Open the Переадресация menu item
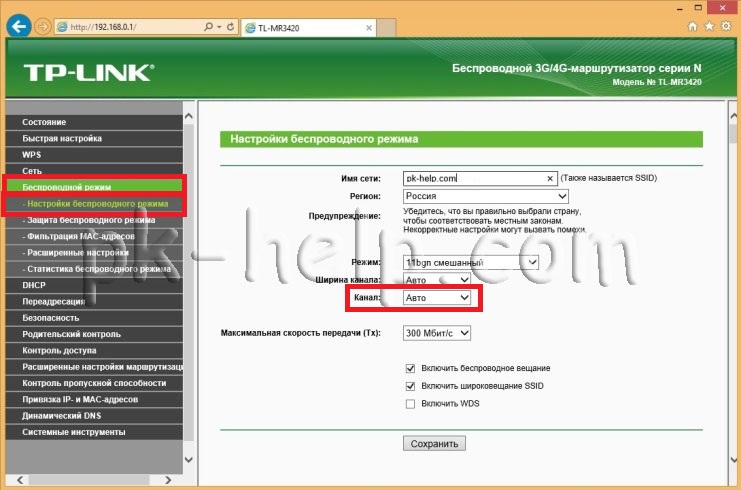741x490 pixels. 94,301
